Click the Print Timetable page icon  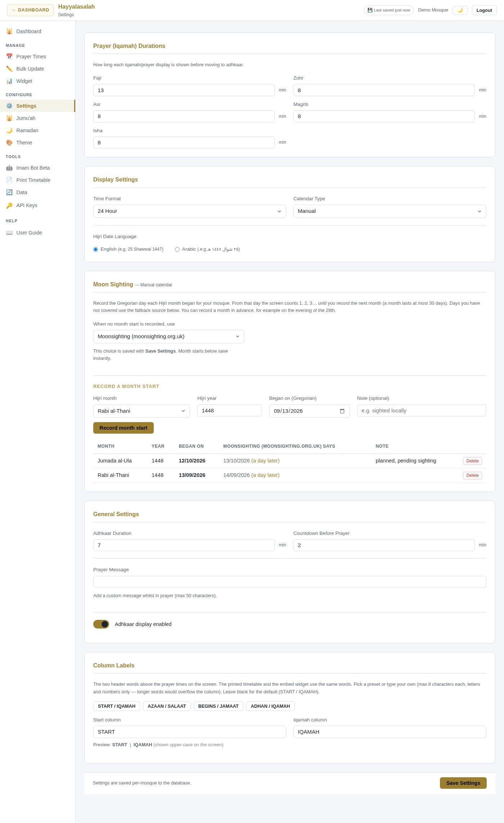pyautogui.click(x=9, y=180)
